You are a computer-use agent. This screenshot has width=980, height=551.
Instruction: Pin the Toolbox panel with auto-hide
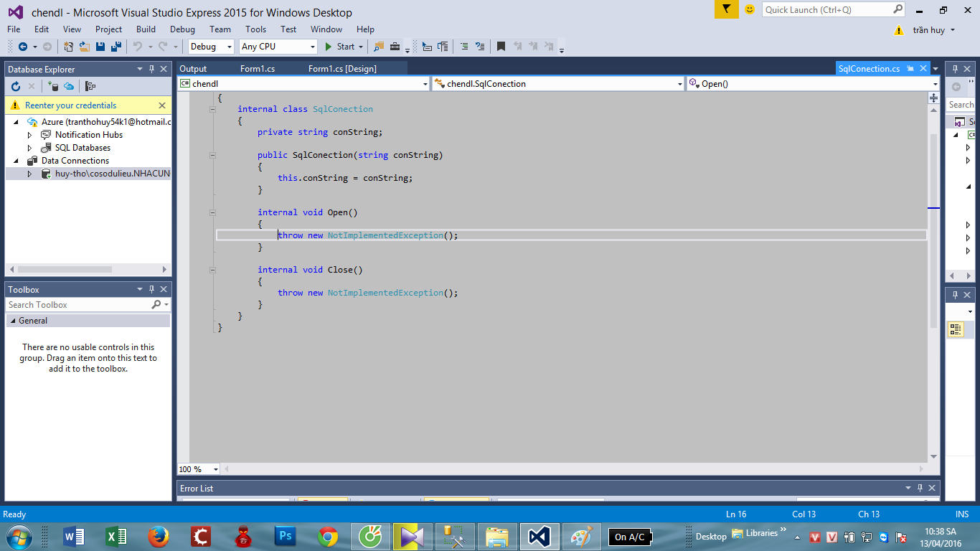(x=151, y=290)
